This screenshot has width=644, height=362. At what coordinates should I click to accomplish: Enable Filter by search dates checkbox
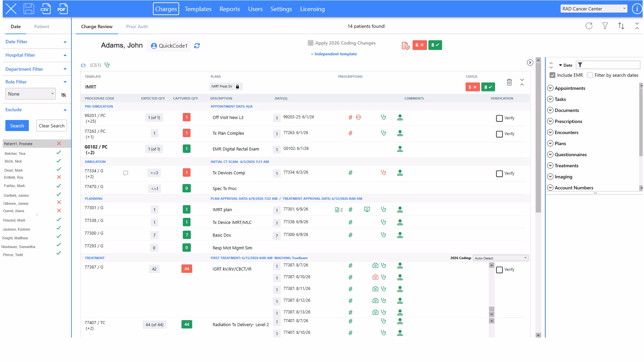pos(590,75)
